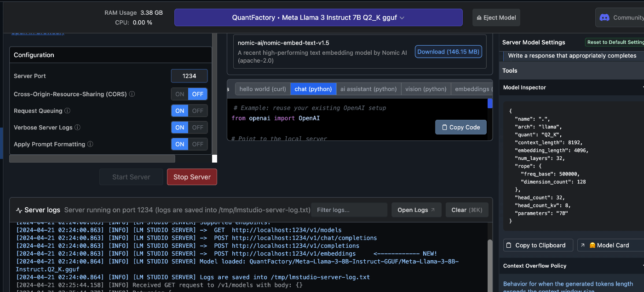Image resolution: width=644 pixels, height=292 pixels.
Task: Click the POST /v1/chat/completions log line
Action: [x=196, y=238]
